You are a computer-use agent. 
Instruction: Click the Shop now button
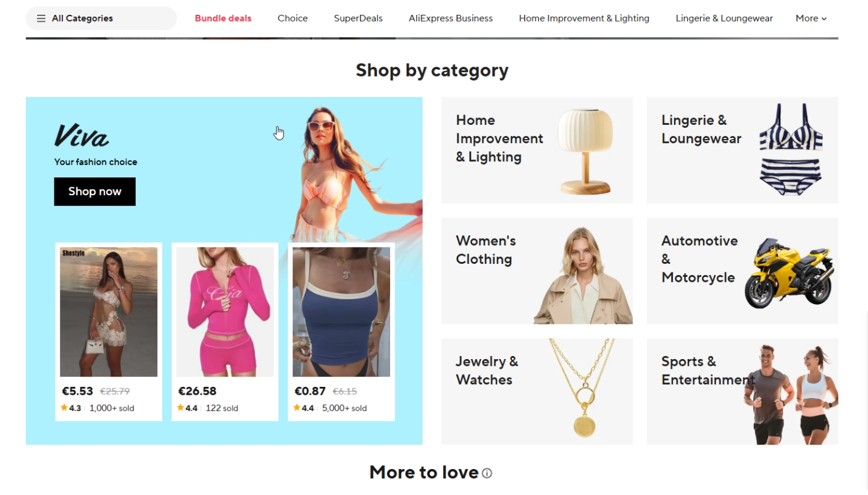pyautogui.click(x=95, y=192)
